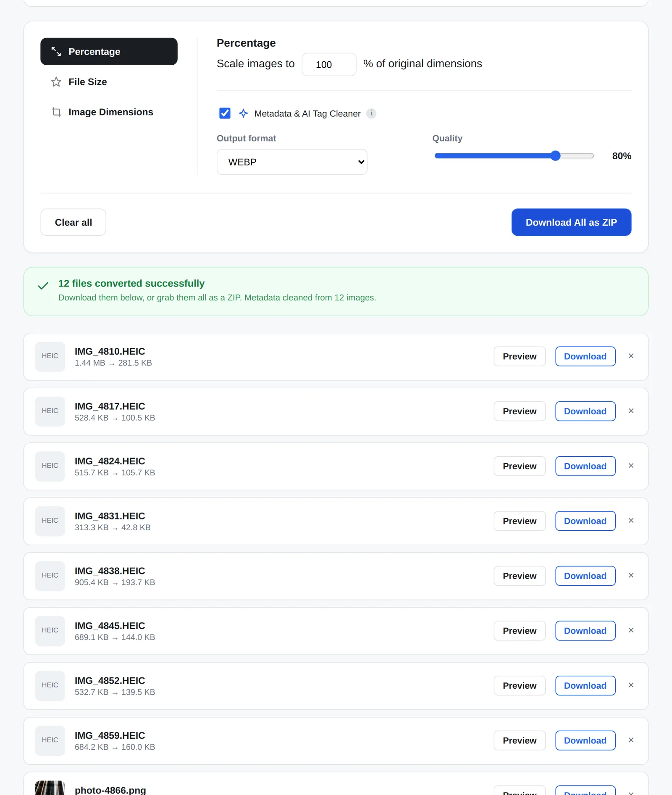Screen dimensions: 672x795
Task: Remove IMG_4824.HEIC from the list
Action: pos(631,466)
